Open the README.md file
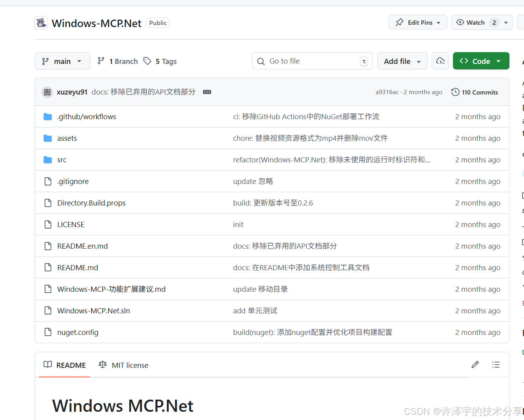 coord(78,267)
